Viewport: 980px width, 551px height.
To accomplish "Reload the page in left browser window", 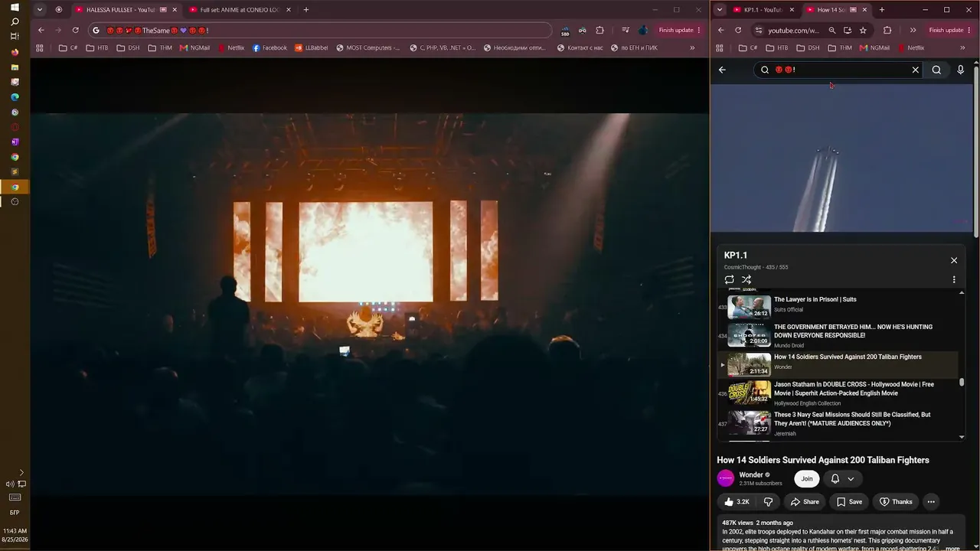I will pyautogui.click(x=75, y=31).
